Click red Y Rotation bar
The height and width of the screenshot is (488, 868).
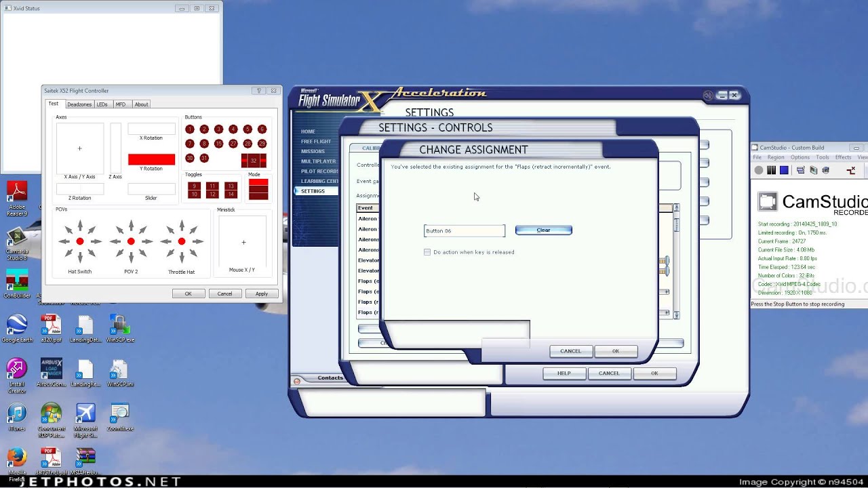pyautogui.click(x=151, y=159)
